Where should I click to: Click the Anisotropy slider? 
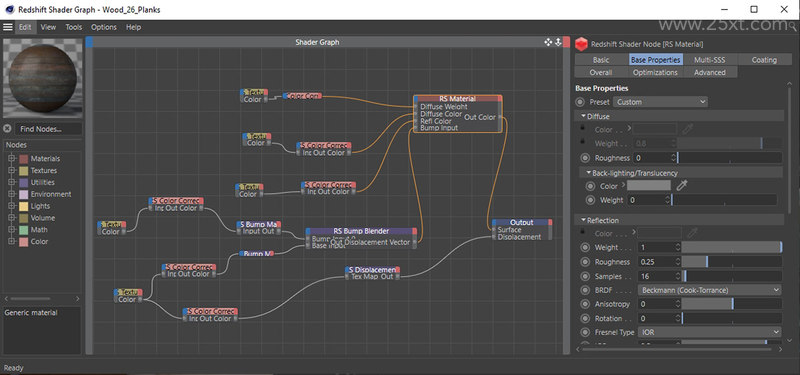coord(731,304)
